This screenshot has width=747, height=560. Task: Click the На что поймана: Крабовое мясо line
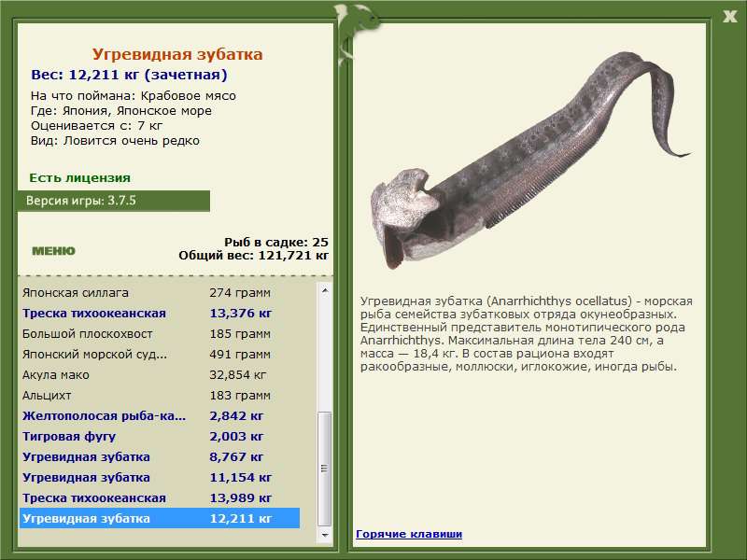tap(134, 96)
